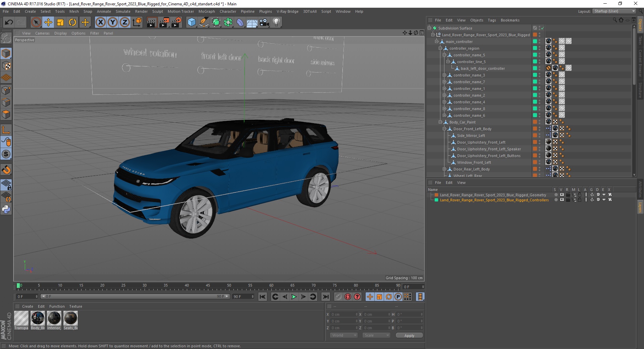Collapse the main_controller tree node
The image size is (644, 349).
437,42
